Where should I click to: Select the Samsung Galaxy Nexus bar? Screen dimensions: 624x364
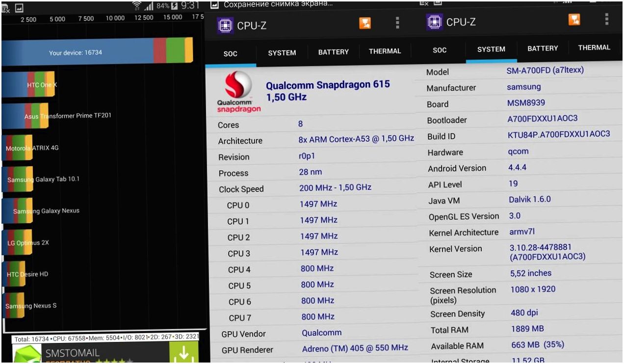(17, 210)
